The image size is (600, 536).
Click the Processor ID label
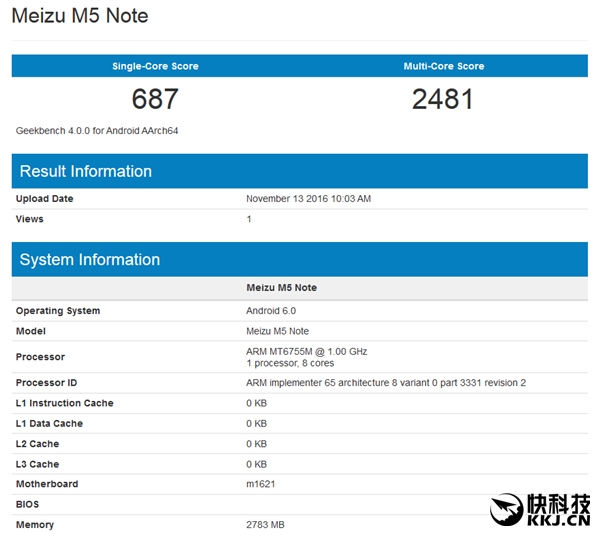coord(46,383)
